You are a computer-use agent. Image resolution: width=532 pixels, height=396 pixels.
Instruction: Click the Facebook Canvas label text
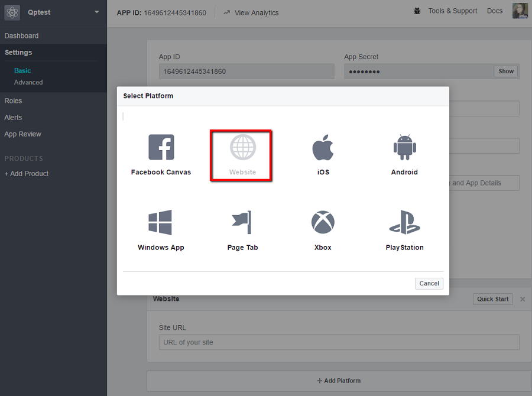click(x=161, y=172)
